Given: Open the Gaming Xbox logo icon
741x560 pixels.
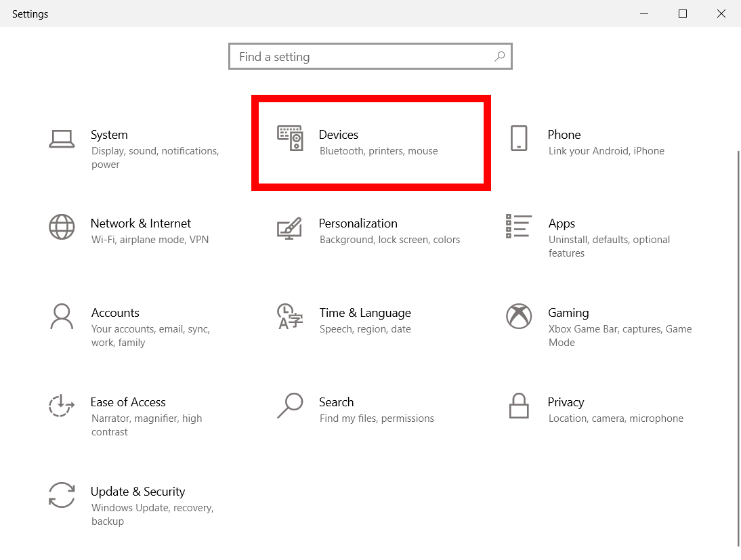Looking at the screenshot, I should coord(519,316).
